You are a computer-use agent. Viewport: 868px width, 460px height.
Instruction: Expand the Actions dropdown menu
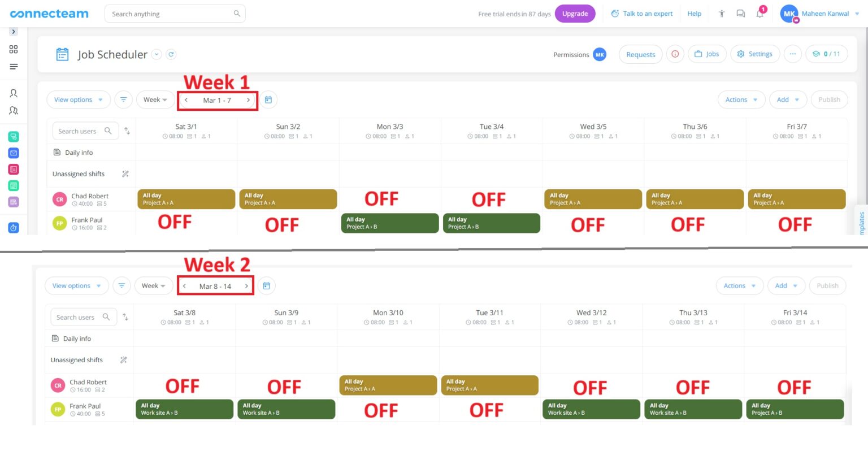click(x=741, y=99)
